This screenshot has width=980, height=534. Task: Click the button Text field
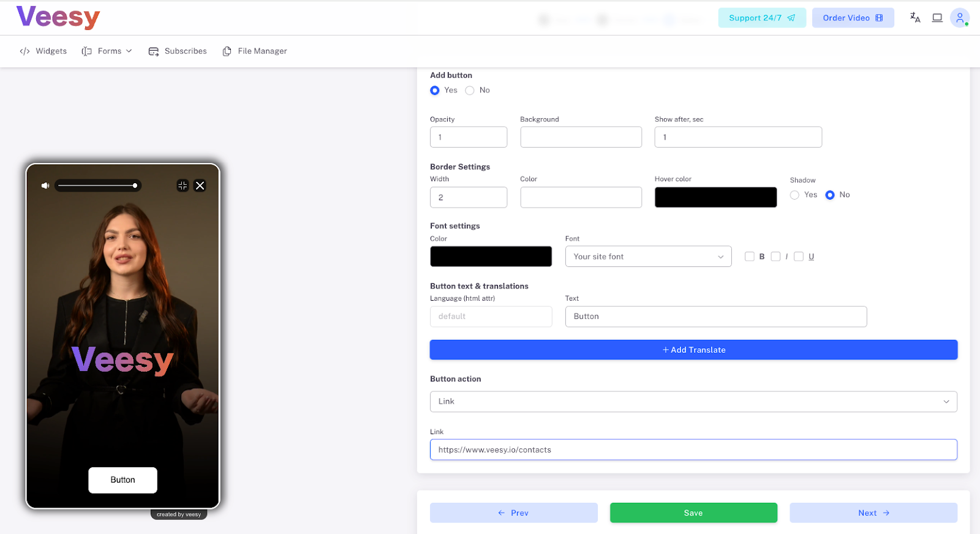click(716, 317)
